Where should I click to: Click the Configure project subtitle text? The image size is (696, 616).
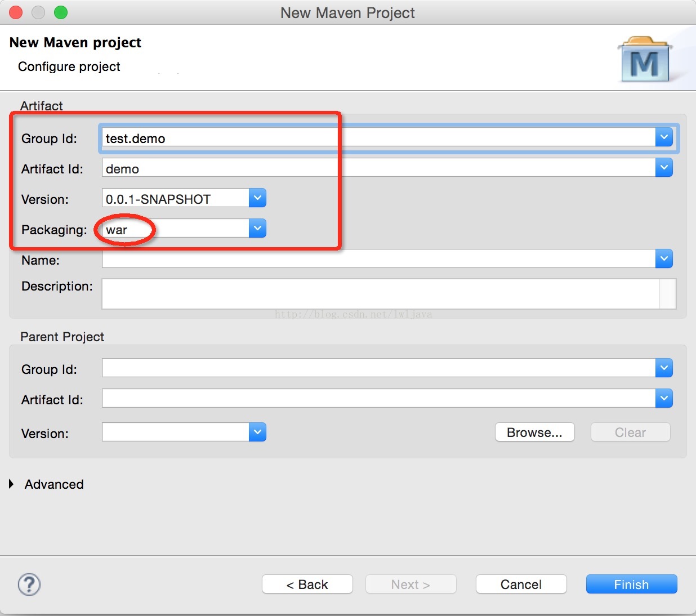click(69, 66)
